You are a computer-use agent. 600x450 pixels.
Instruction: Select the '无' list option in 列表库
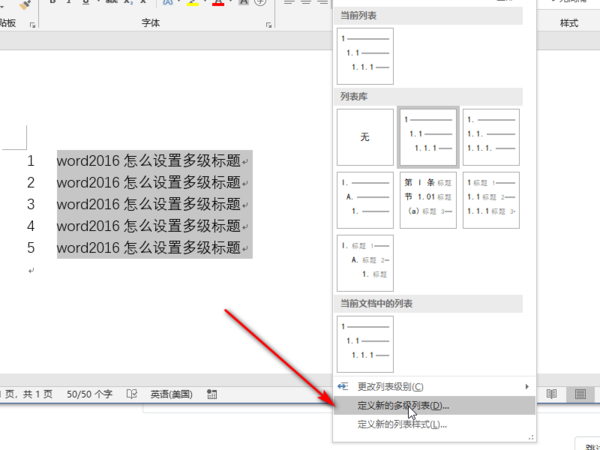[365, 137]
